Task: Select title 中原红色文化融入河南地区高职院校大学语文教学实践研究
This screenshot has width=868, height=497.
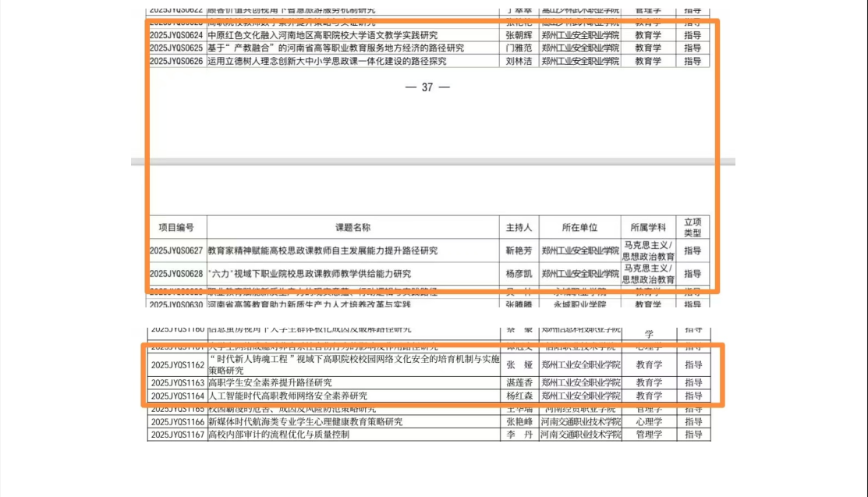Action: pos(323,35)
